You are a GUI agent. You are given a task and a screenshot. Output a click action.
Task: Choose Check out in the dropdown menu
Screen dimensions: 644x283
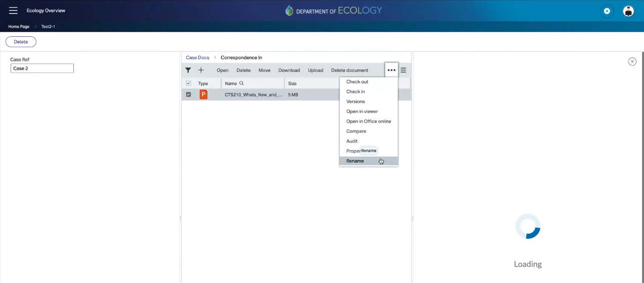(x=357, y=82)
